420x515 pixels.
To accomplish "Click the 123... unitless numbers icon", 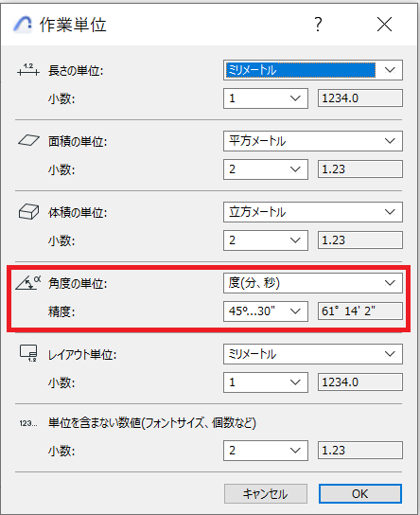I will 28,423.
